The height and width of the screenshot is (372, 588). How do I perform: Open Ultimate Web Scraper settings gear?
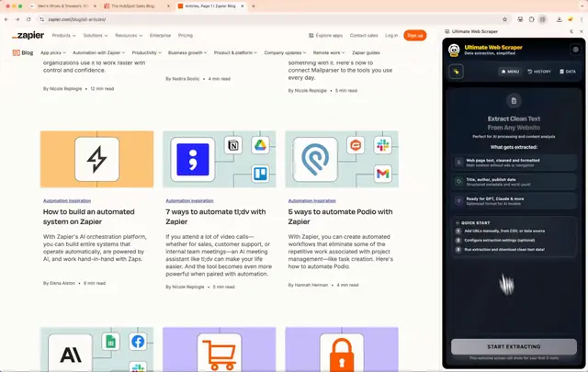pyautogui.click(x=575, y=50)
